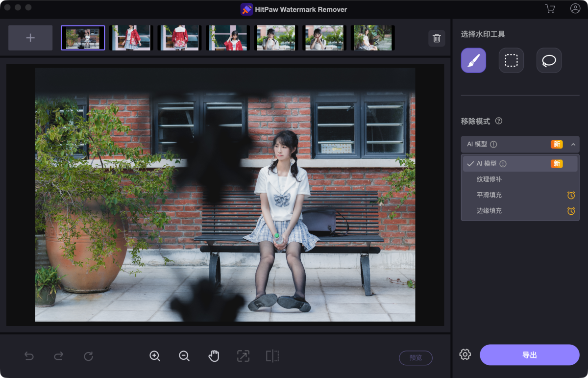The image size is (588, 378).
Task: Choose 纹理修补 from the mode list
Action: pos(489,179)
